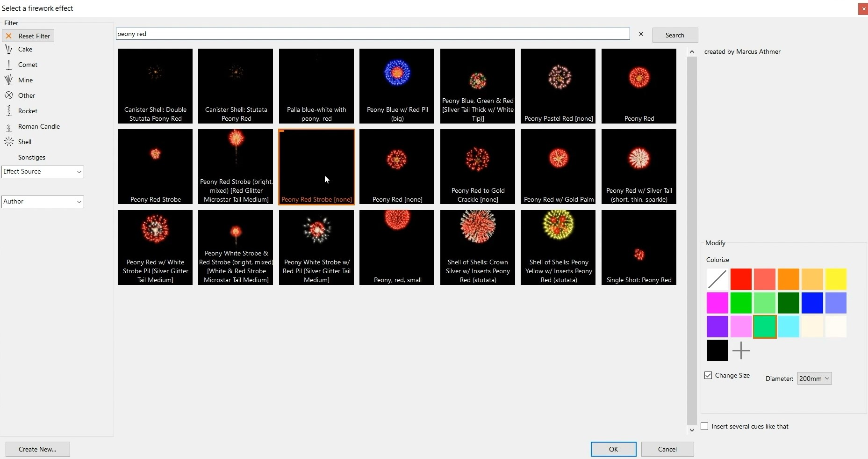
Task: Pick the purple colorize swatch
Action: (717, 327)
